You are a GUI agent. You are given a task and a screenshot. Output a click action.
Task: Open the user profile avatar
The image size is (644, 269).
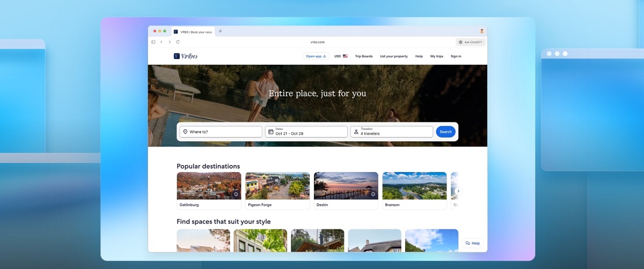click(x=481, y=31)
